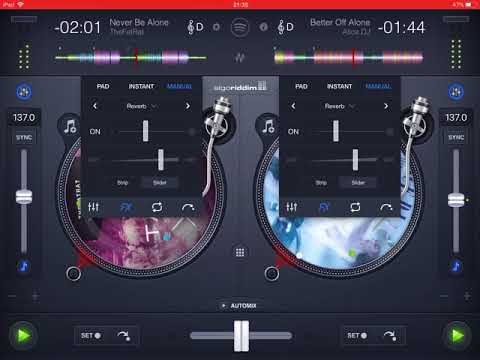Tap right deck remaining time -01:44
The width and height of the screenshot is (480, 360).
tap(401, 27)
